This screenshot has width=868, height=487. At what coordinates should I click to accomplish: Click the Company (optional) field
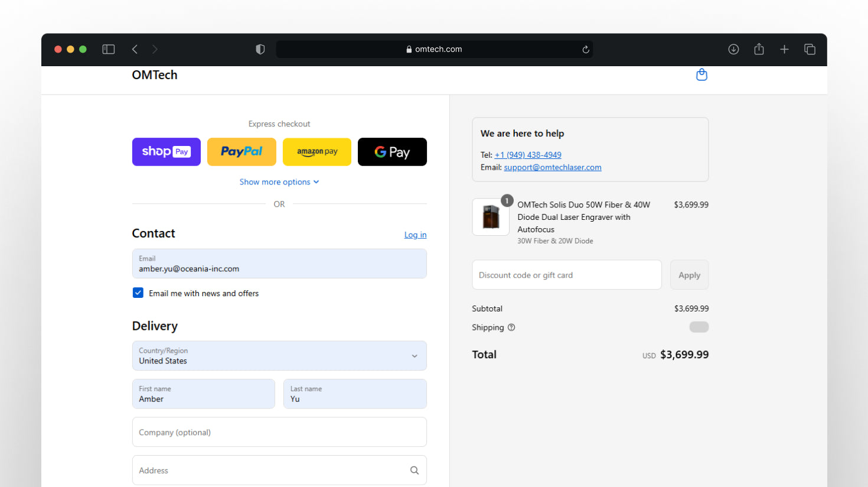pos(279,432)
